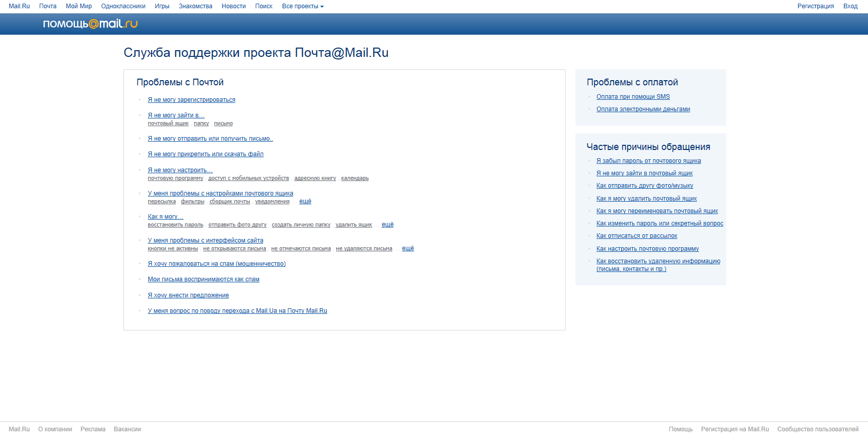The image size is (868, 437).
Task: Select the 'письмо' sublink
Action: pos(223,124)
